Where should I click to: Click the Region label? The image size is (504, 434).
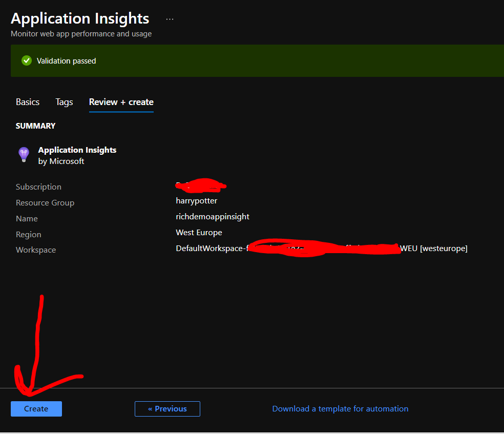(x=29, y=234)
